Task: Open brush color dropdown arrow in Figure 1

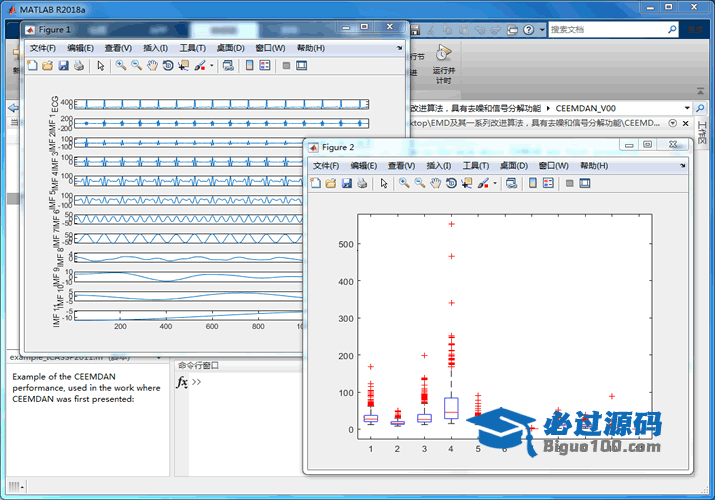Action: pyautogui.click(x=212, y=66)
